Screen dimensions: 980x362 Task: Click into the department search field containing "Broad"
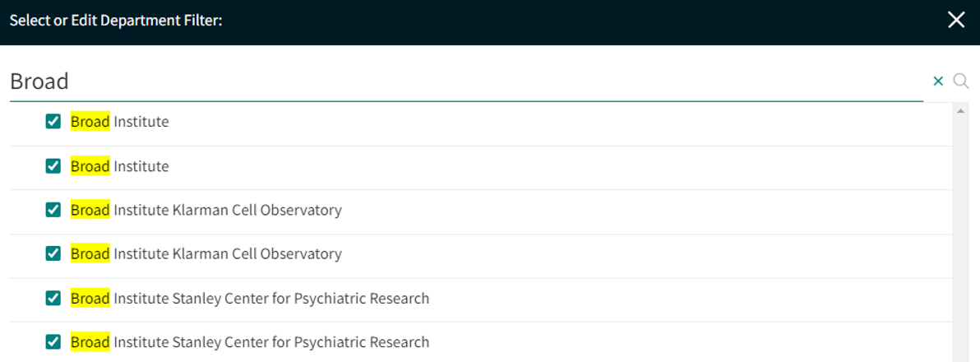[466, 81]
